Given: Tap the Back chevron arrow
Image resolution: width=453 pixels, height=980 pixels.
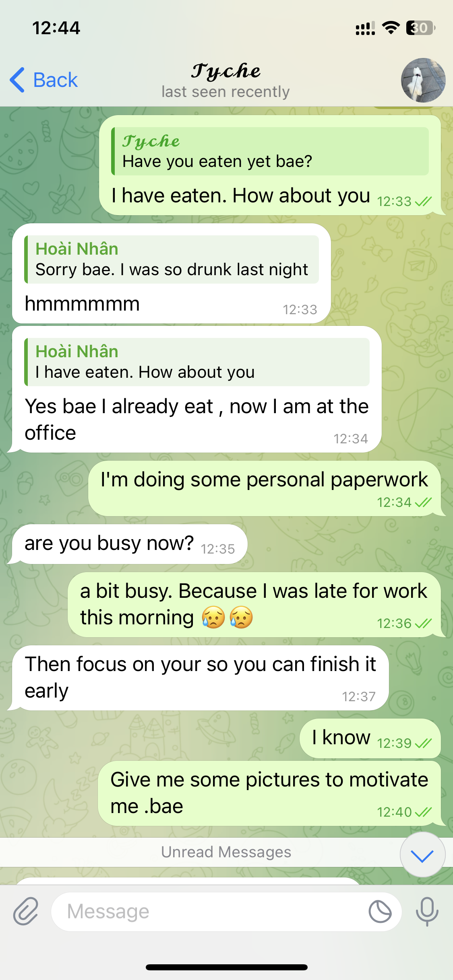Looking at the screenshot, I should (17, 80).
